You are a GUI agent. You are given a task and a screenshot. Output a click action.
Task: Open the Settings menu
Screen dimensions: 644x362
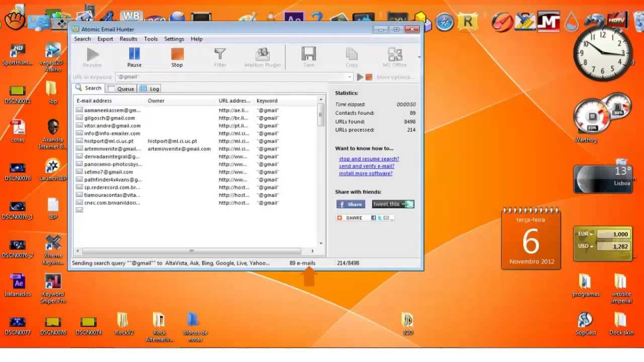(174, 39)
